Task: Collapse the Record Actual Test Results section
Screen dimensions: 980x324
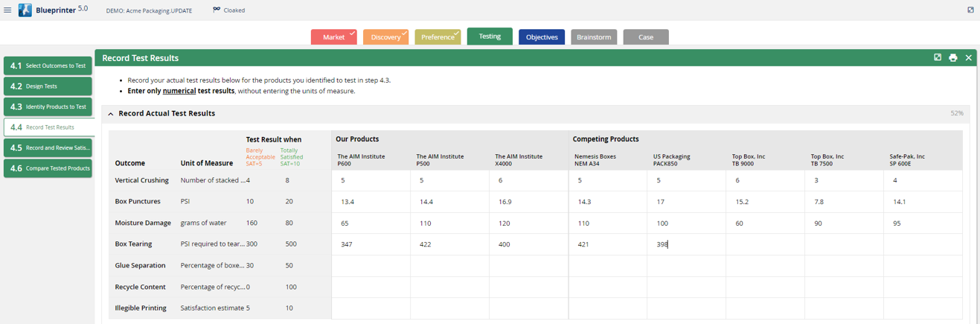Action: pos(111,114)
